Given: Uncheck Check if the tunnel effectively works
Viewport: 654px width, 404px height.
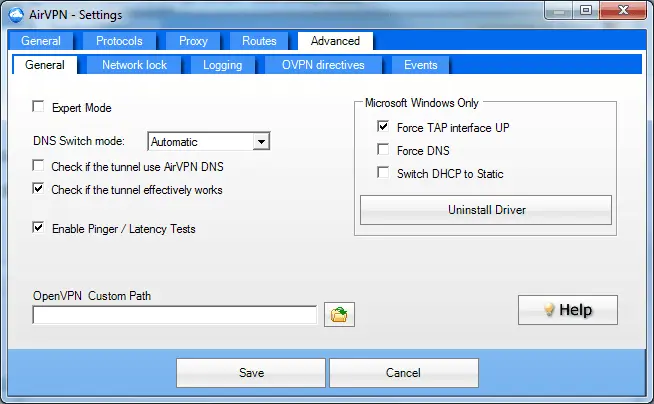Looking at the screenshot, I should point(38,188).
